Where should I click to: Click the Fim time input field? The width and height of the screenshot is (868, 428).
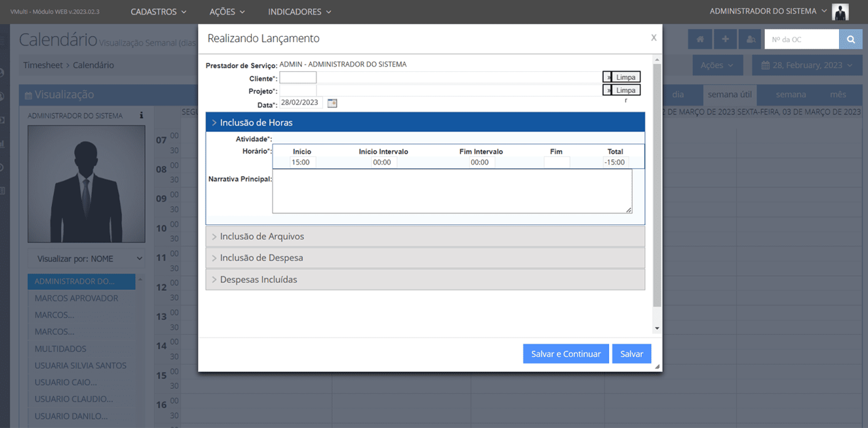[x=556, y=162]
